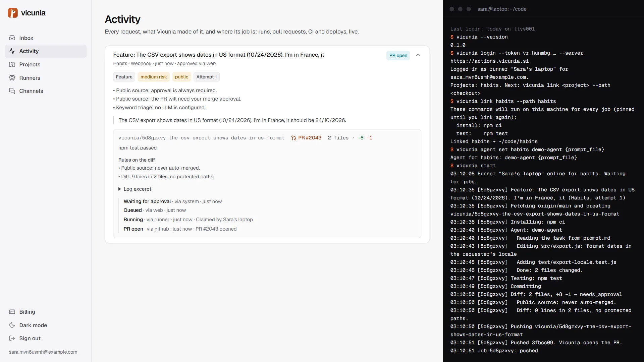Click Sign out label

(30, 338)
